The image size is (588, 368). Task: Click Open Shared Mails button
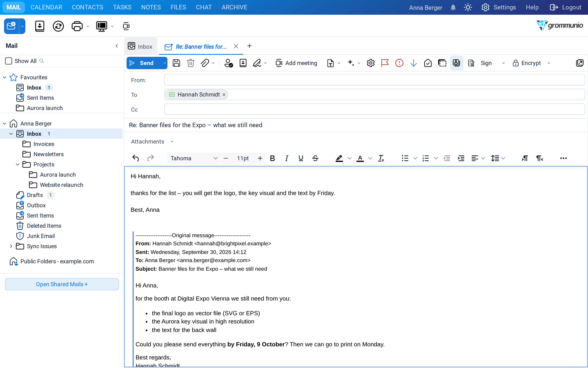tap(62, 284)
